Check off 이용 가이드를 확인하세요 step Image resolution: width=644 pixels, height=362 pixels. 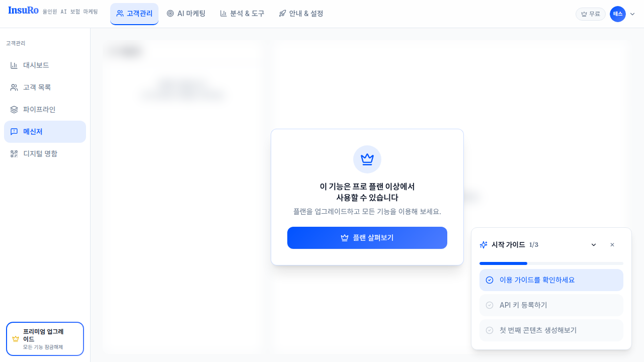click(551, 280)
